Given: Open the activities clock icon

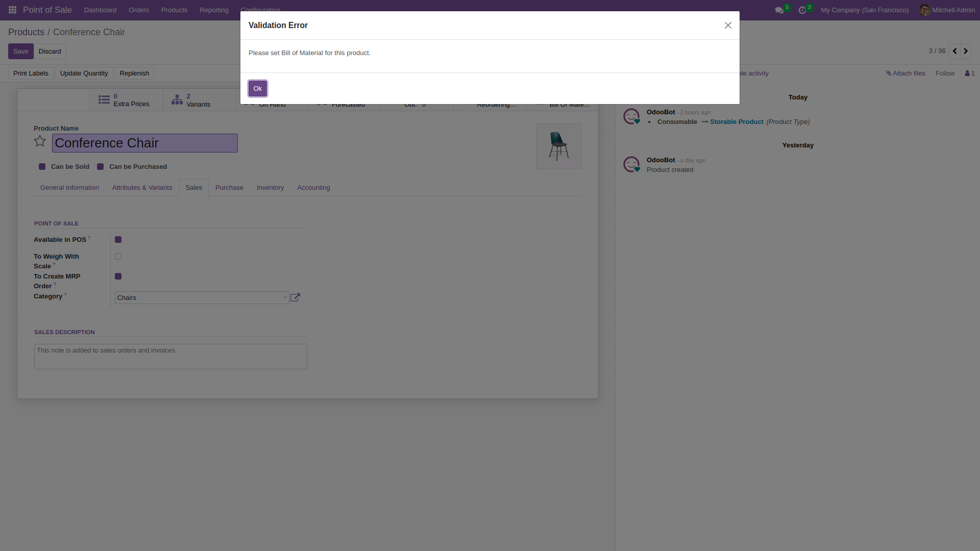Looking at the screenshot, I should pyautogui.click(x=802, y=10).
